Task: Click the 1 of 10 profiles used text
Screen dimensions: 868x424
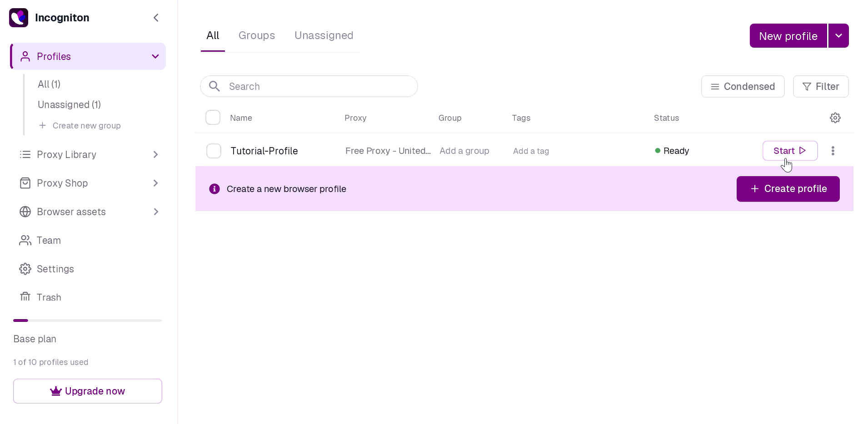Action: pyautogui.click(x=51, y=362)
